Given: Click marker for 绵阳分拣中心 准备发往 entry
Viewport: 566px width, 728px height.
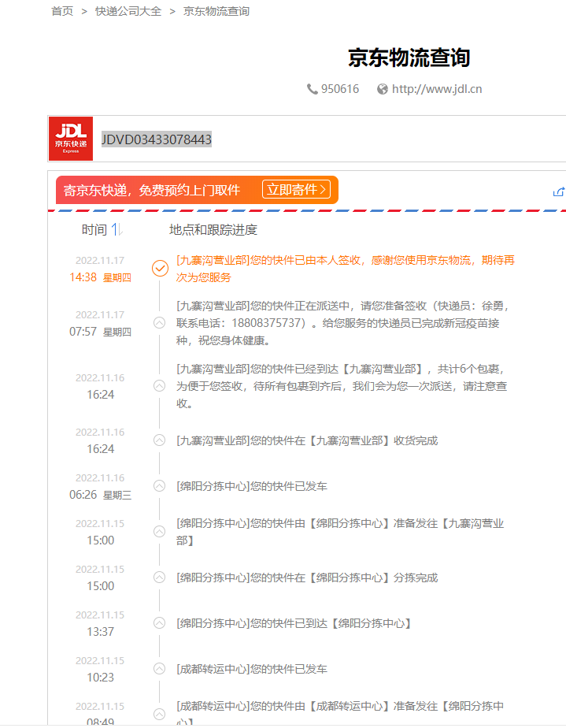Looking at the screenshot, I should pyautogui.click(x=159, y=531).
